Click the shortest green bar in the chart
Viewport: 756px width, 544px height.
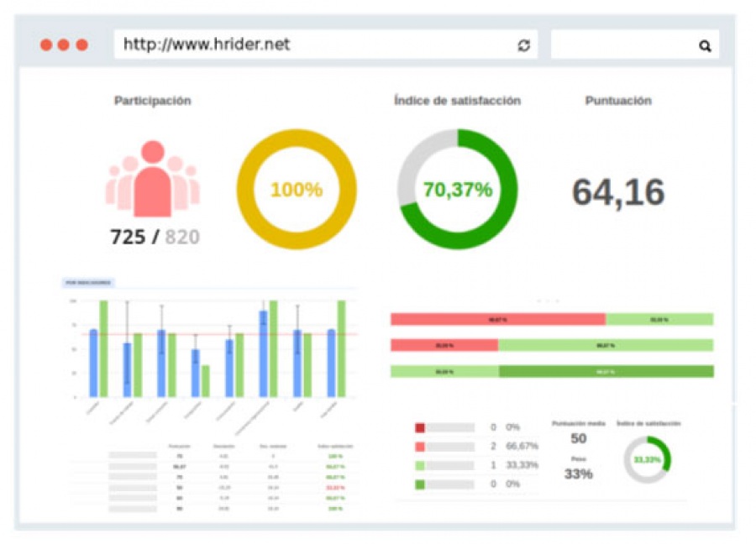coord(206,381)
